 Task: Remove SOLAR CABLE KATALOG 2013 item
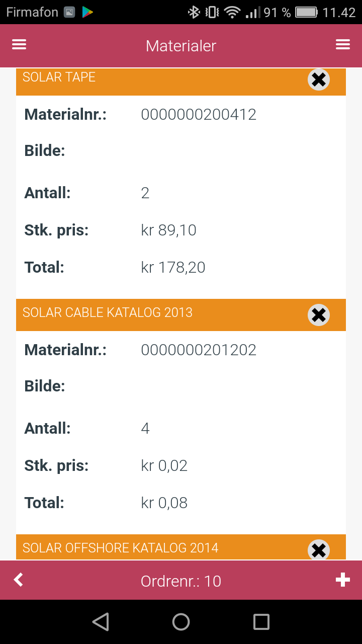tap(319, 315)
